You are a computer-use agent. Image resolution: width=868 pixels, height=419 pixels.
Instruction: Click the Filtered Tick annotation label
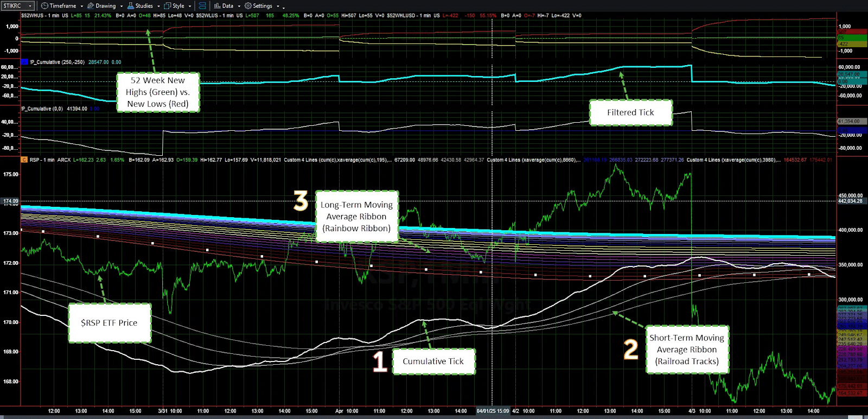coord(630,112)
